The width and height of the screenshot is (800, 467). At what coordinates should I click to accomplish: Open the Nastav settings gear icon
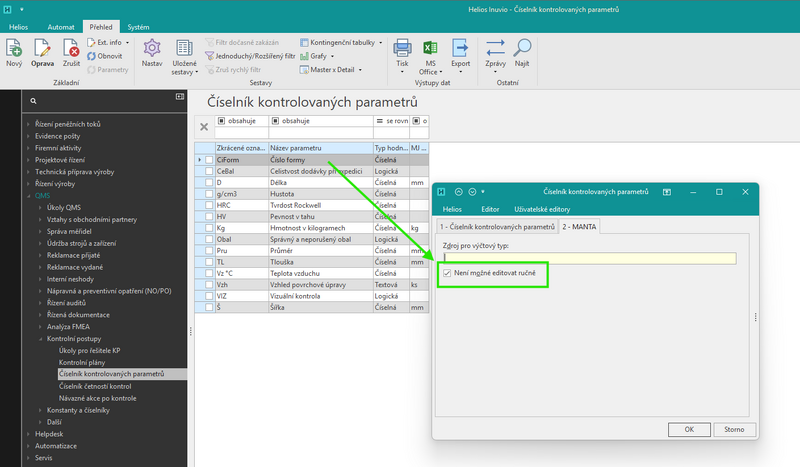[152, 48]
